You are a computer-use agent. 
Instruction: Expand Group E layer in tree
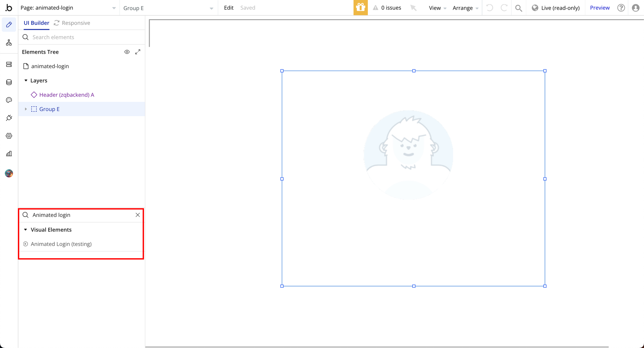point(27,109)
